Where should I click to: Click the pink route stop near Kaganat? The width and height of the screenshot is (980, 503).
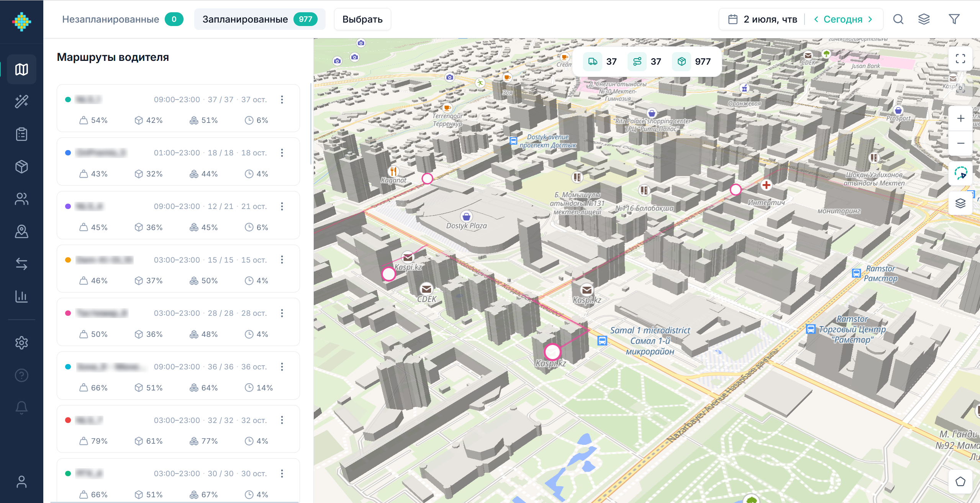(427, 178)
